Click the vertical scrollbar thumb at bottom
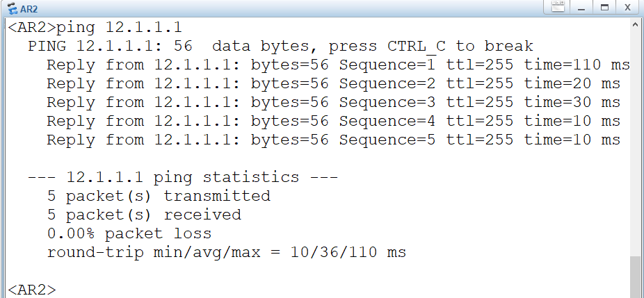The height and width of the screenshot is (298, 644). (636, 277)
